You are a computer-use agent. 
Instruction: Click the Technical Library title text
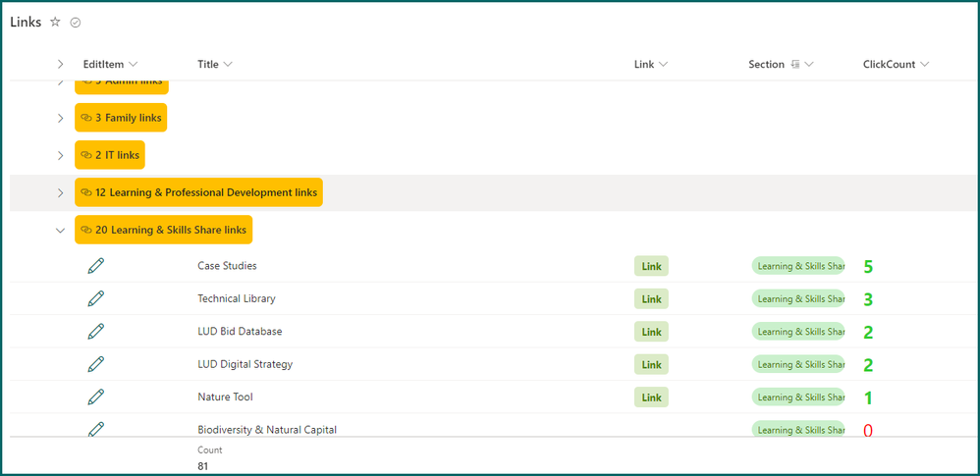[237, 298]
